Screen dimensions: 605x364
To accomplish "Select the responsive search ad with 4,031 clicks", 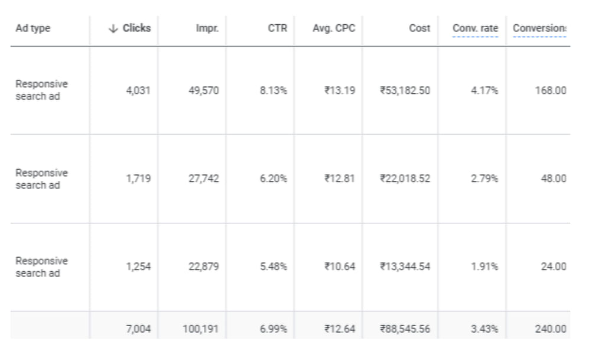I will [x=41, y=90].
